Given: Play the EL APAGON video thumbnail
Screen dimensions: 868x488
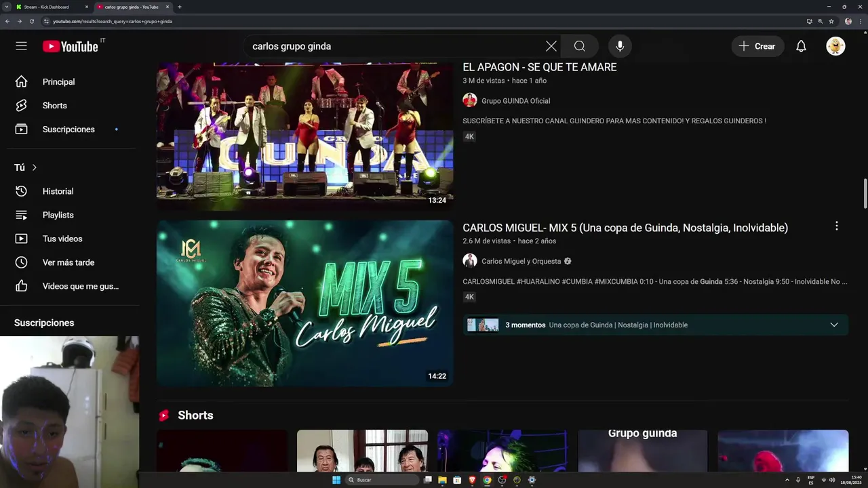Looking at the screenshot, I should [304, 136].
